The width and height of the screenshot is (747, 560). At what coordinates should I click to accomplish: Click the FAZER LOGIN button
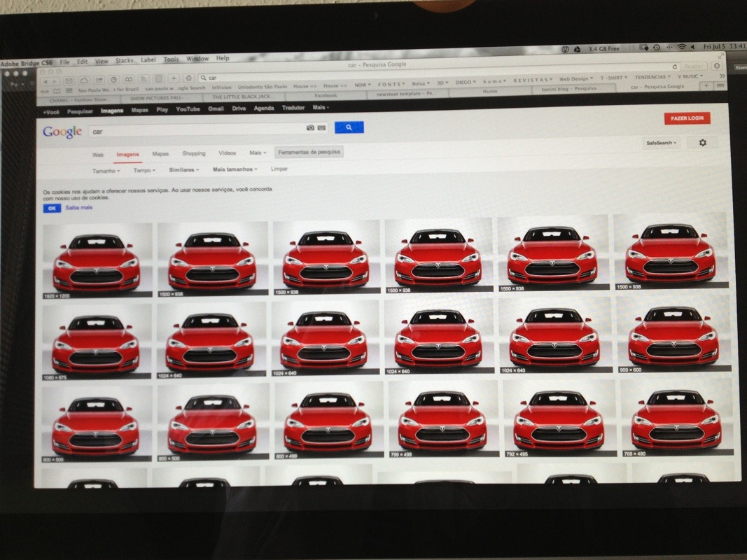pyautogui.click(x=687, y=118)
